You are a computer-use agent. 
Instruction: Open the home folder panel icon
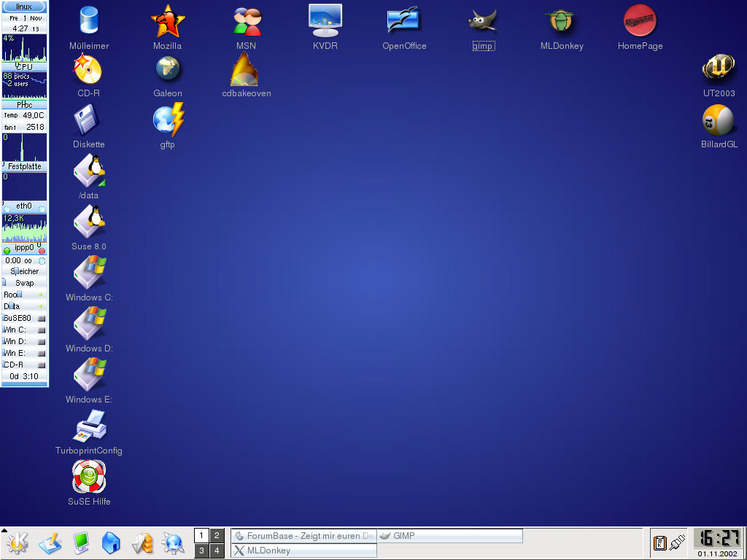[x=111, y=542]
